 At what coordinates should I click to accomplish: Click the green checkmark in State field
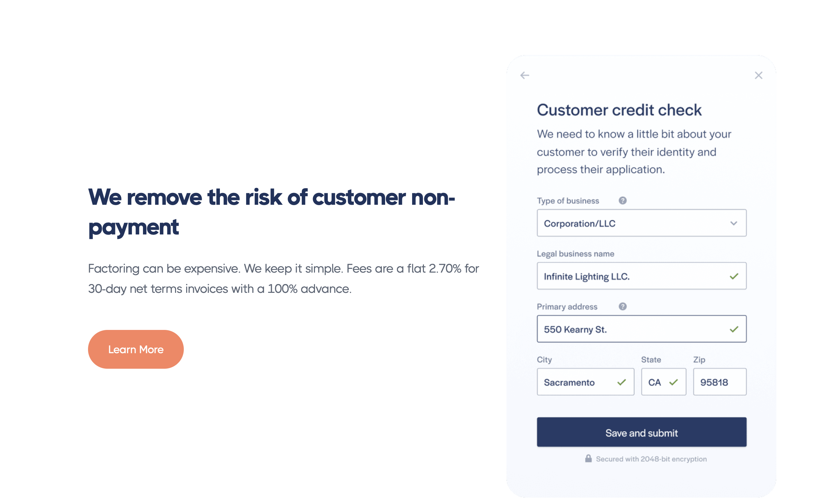click(x=674, y=382)
